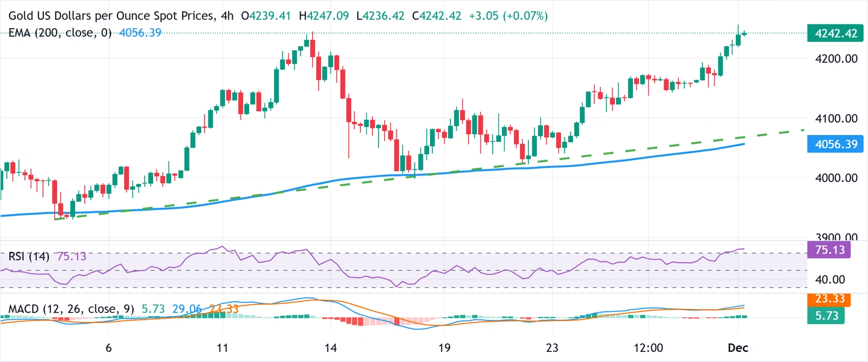Click the Gold Spot Prices chart title

(107, 16)
